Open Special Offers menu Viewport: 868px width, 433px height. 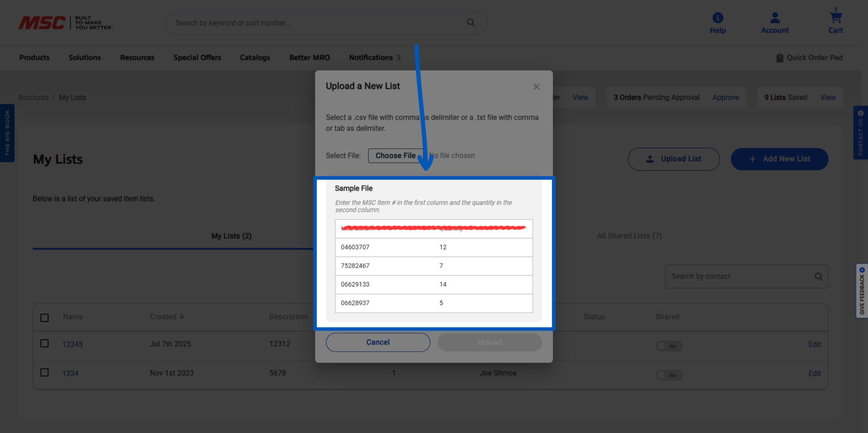pyautogui.click(x=197, y=57)
